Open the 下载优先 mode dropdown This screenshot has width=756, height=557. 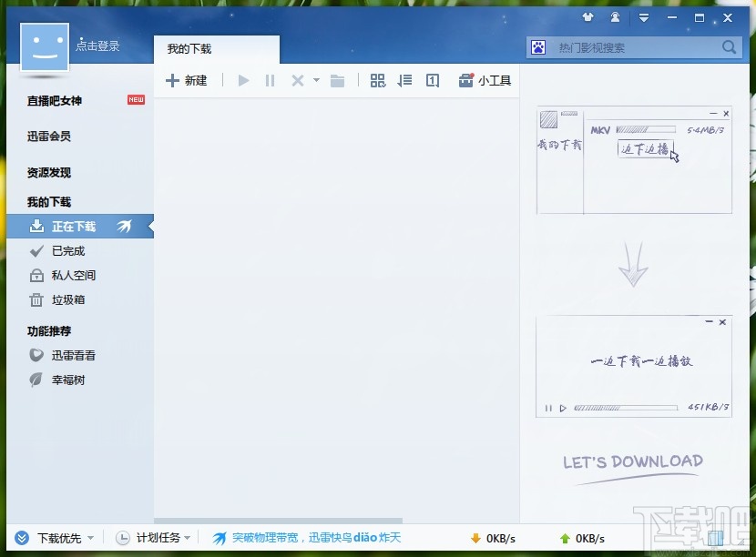pos(54,538)
